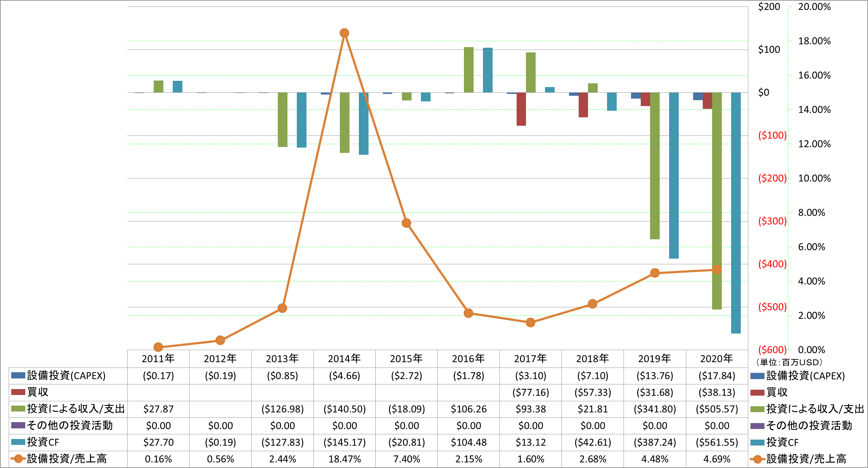Click the 0.16% ratio cell
Screen dimensions: 868x468
(x=158, y=459)
